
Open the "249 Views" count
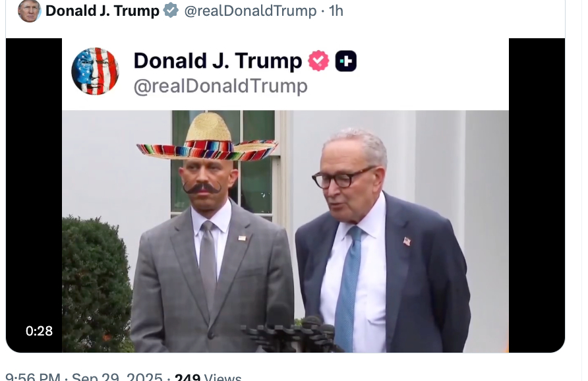[208, 377]
